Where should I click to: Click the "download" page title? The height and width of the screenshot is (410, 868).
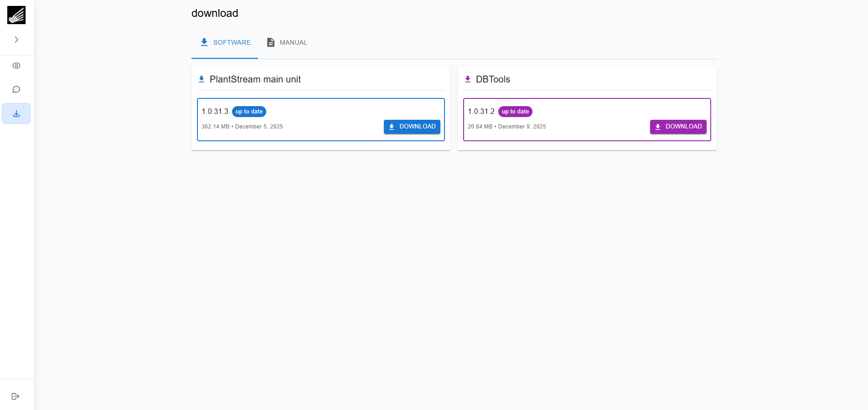click(x=215, y=13)
